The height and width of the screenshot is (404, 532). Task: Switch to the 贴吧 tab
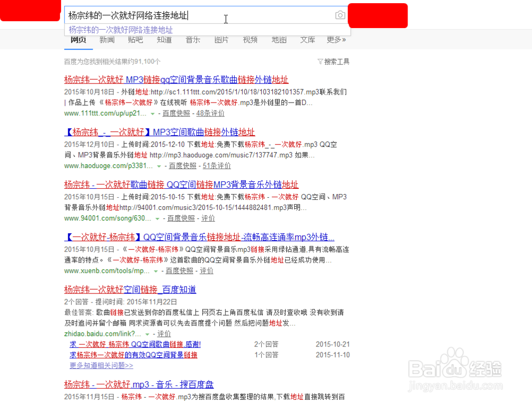coord(135,40)
